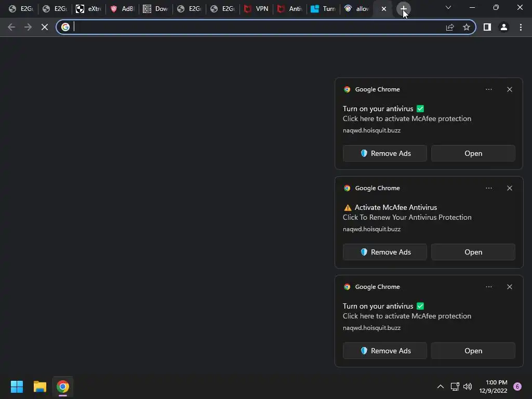Click Open in Activate McAfee notification
532x399 pixels.
point(473,252)
